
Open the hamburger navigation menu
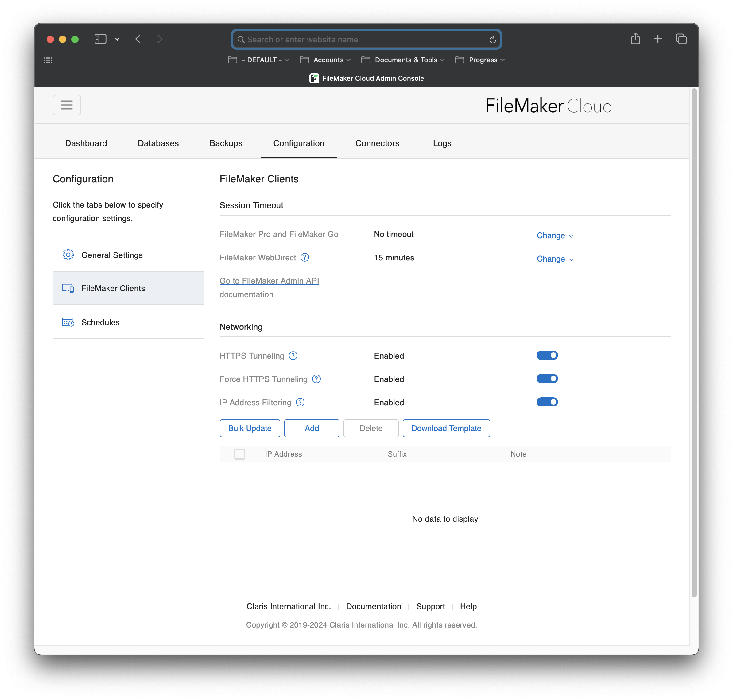(x=67, y=105)
